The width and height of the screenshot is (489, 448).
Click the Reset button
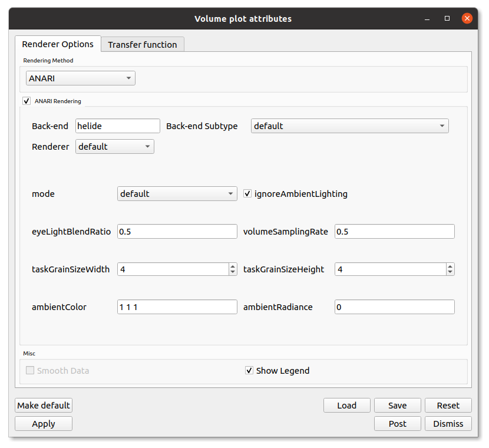(448, 406)
